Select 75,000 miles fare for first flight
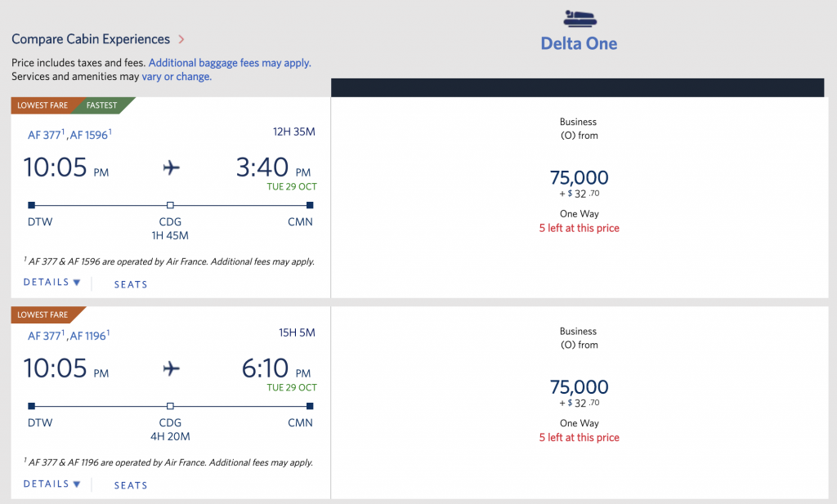The height and width of the screenshot is (504, 837). pyautogui.click(x=580, y=177)
